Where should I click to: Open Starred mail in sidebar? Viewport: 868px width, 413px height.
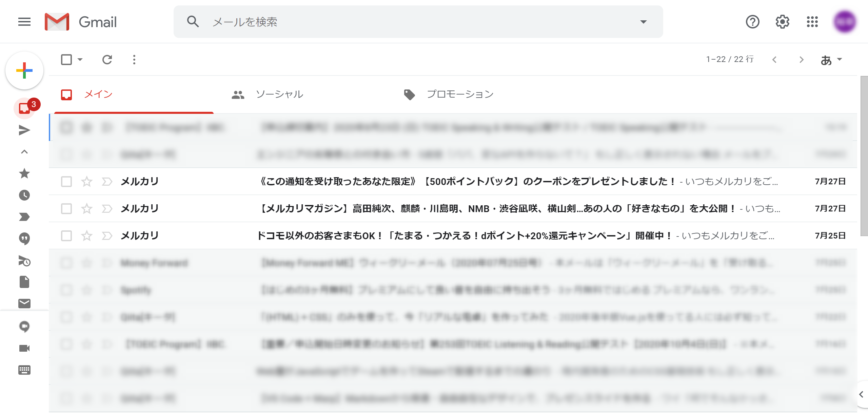pyautogui.click(x=24, y=173)
